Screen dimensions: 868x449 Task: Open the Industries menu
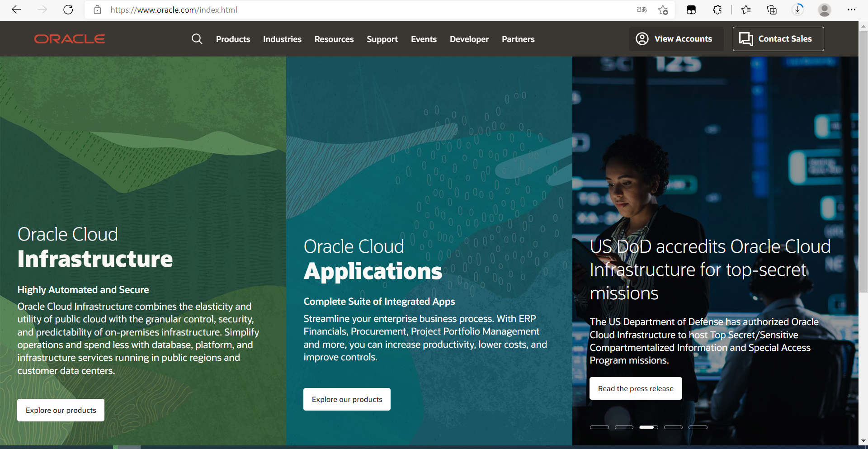click(282, 39)
